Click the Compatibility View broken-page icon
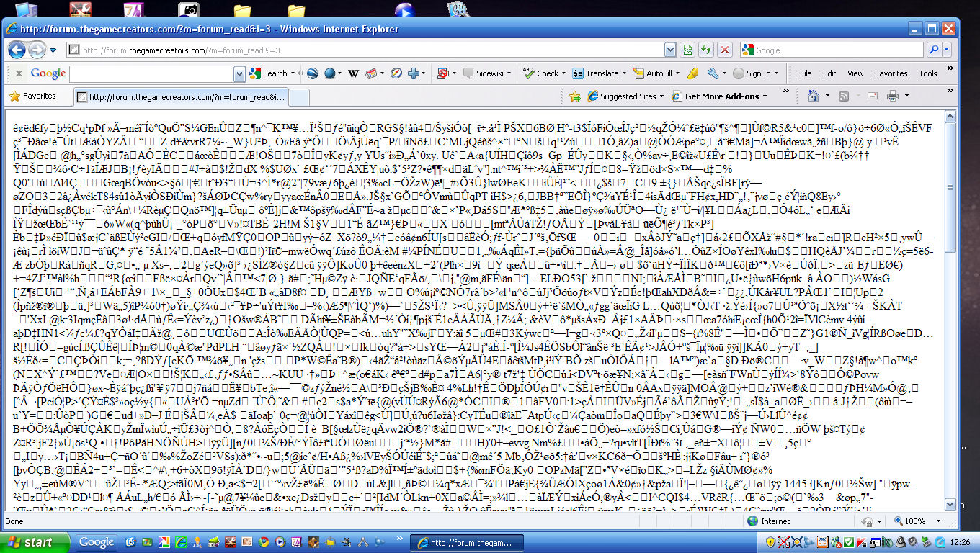980x553 pixels. 687,50
